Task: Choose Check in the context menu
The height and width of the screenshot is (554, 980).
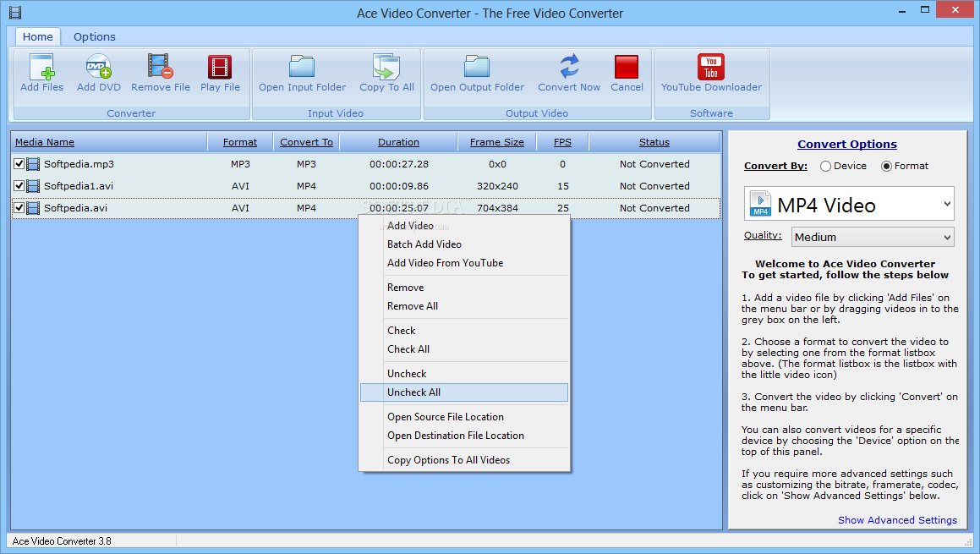Action: click(402, 331)
